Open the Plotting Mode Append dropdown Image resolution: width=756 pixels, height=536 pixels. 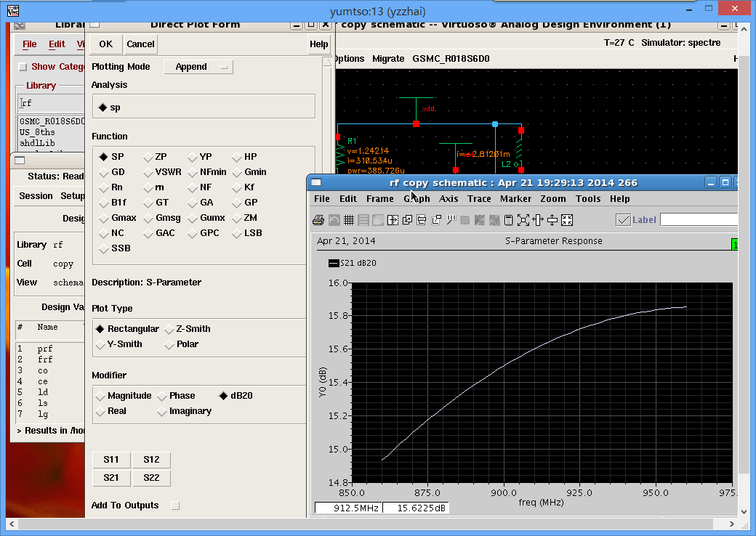coord(198,67)
